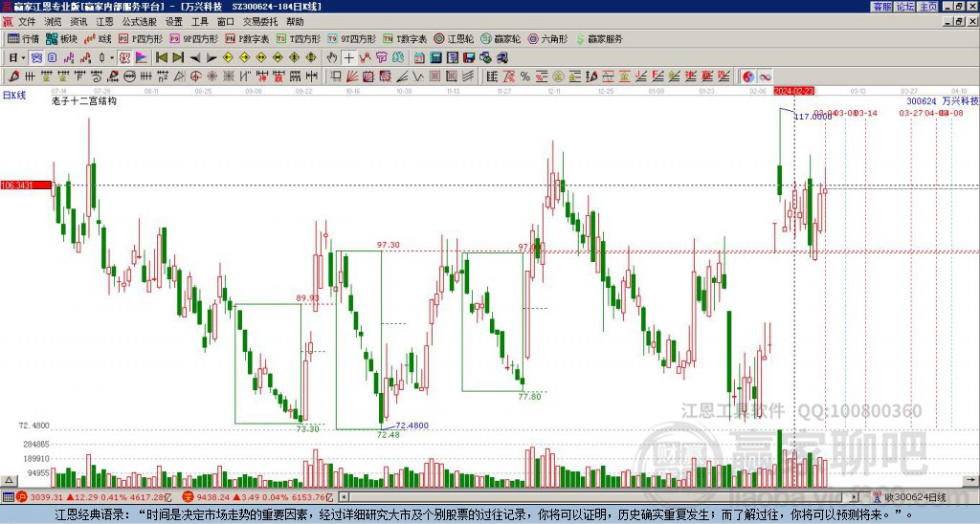Click the 老子十二宫结构 label
Viewport: 980px width, 524px height.
pyautogui.click(x=84, y=101)
